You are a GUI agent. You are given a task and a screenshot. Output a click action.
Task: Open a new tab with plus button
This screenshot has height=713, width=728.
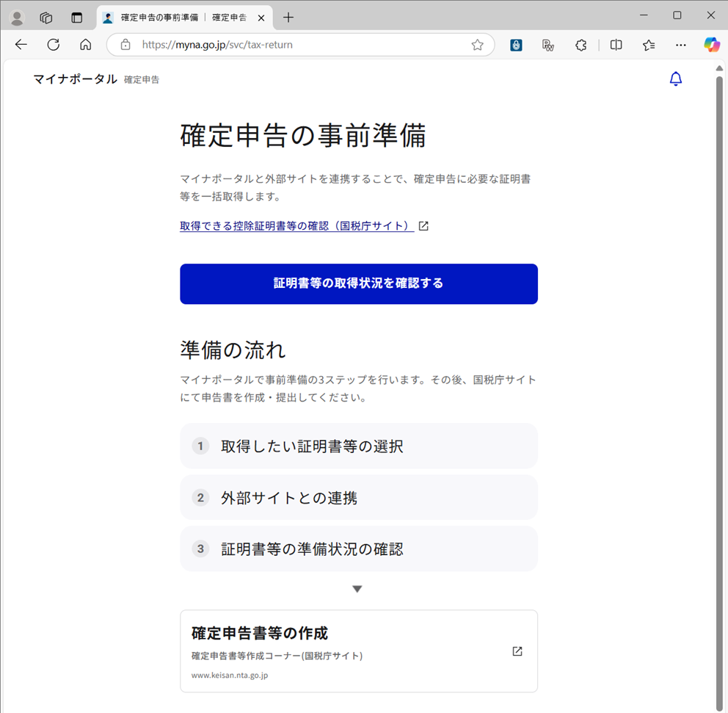288,18
